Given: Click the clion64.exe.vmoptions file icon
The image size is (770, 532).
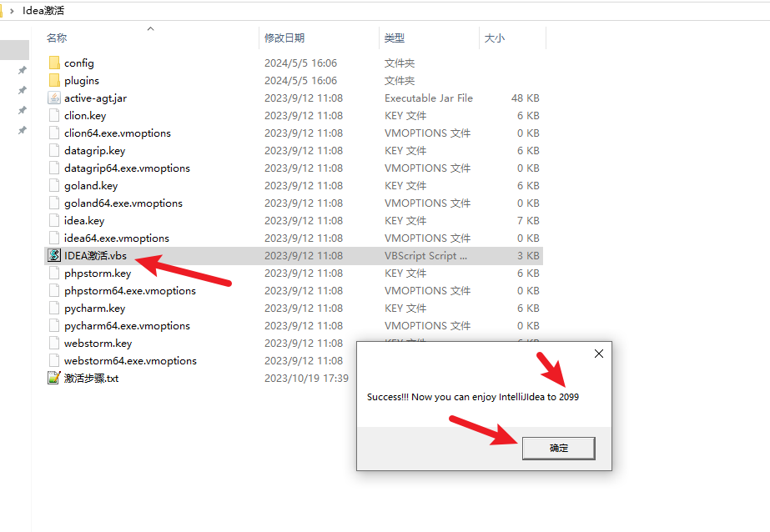Looking at the screenshot, I should coord(54,133).
